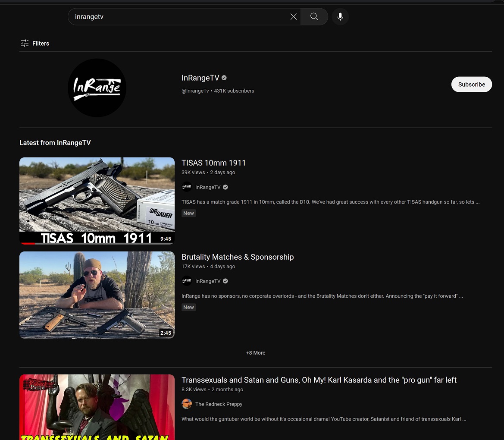Expand the +8 More videos list
Image resolution: width=504 pixels, height=440 pixels.
256,353
